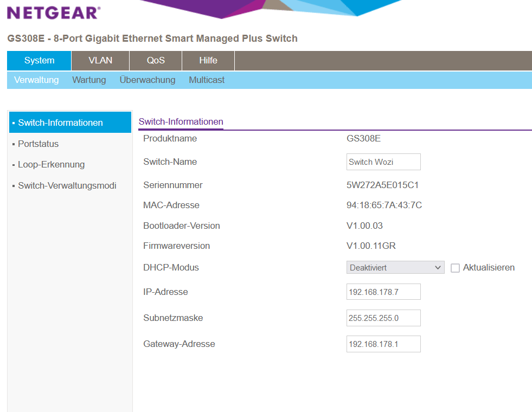Switch to the VLAN tab
The height and width of the screenshot is (412, 532).
(100, 60)
